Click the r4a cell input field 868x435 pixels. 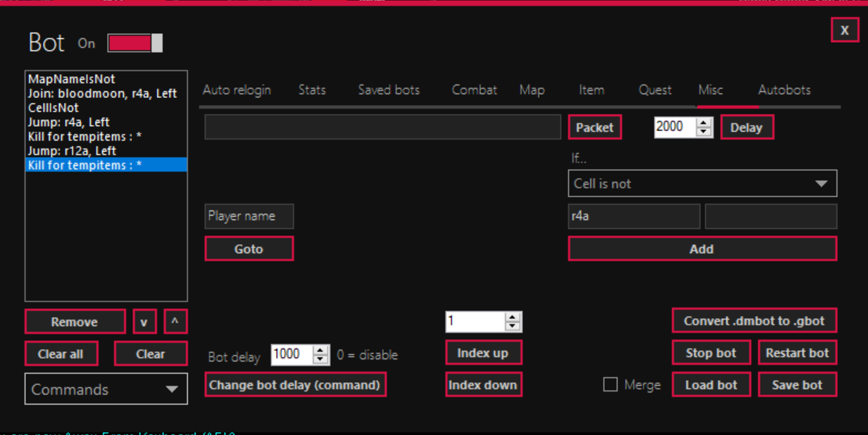pyautogui.click(x=634, y=216)
